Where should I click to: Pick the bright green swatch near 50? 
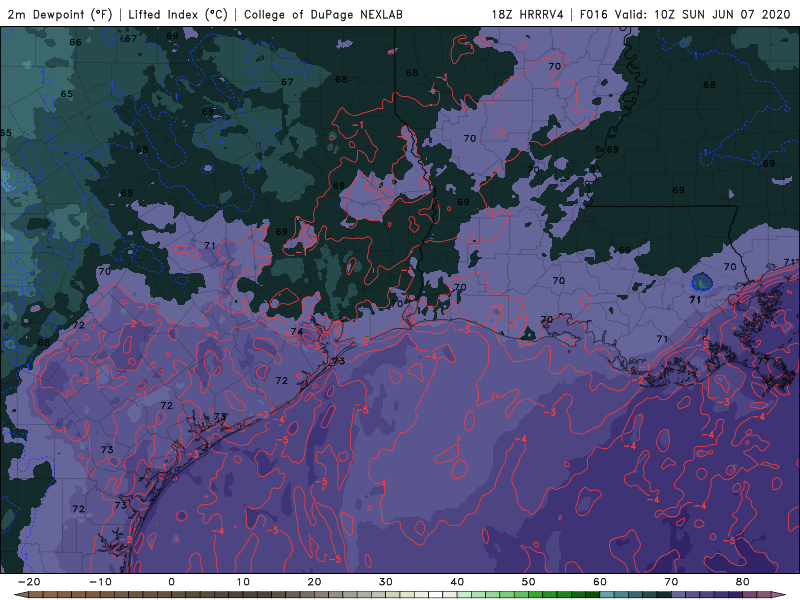pos(536,595)
